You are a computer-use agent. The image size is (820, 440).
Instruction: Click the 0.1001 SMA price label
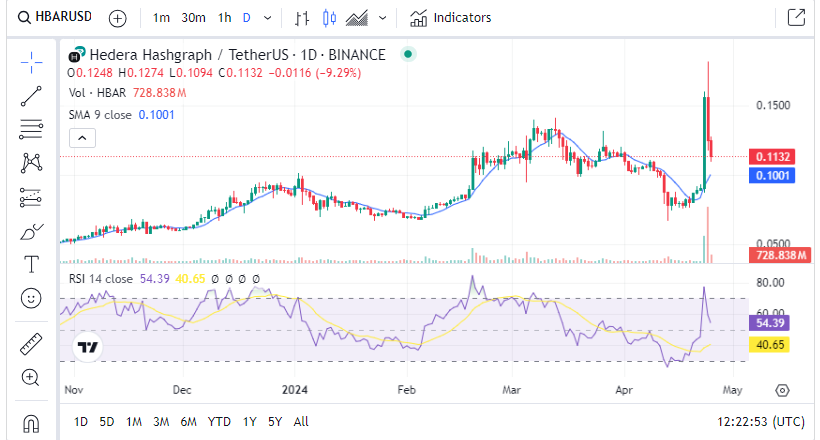[x=772, y=175]
